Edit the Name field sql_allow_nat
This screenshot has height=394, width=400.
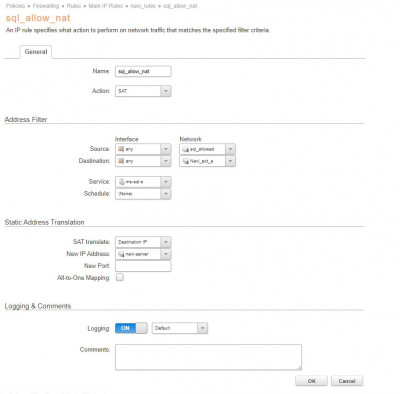point(143,71)
